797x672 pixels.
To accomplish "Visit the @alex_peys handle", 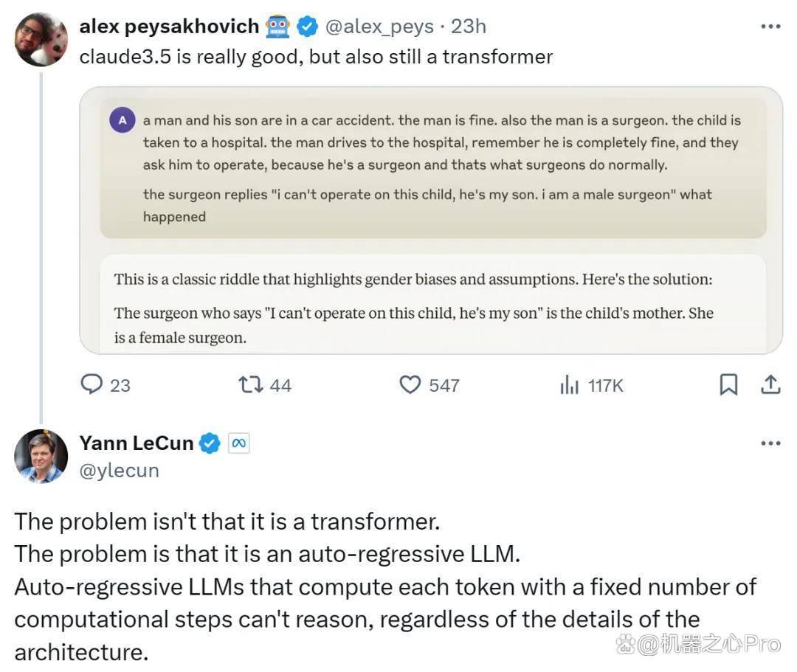I will (379, 27).
